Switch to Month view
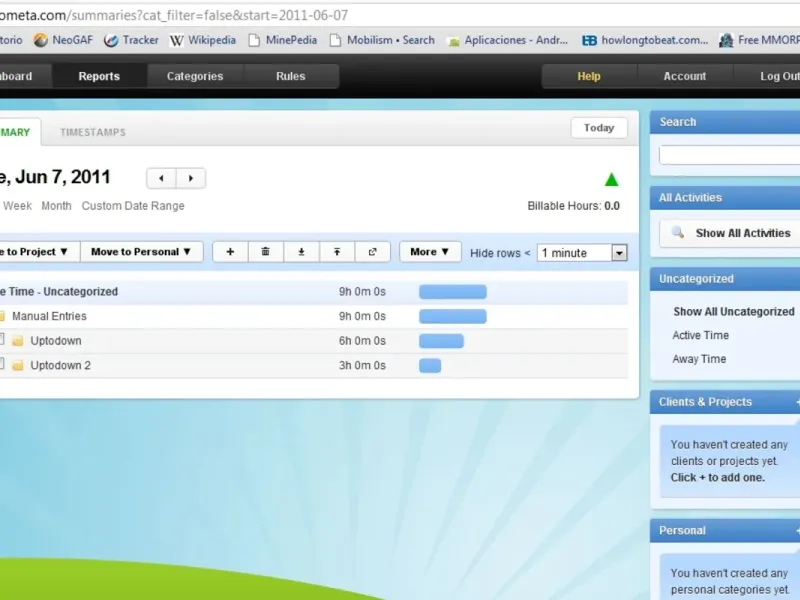 56,206
